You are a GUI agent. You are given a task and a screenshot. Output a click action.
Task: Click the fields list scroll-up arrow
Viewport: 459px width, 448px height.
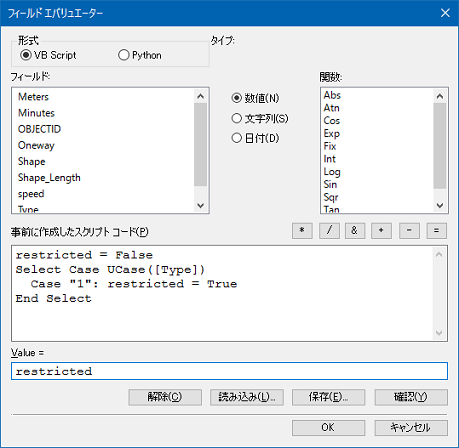[x=200, y=96]
